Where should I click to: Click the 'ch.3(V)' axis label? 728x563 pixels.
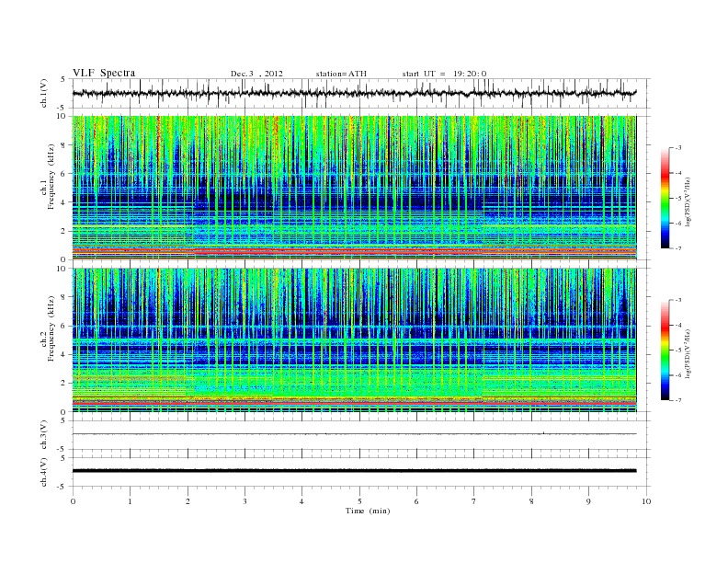pos(44,437)
